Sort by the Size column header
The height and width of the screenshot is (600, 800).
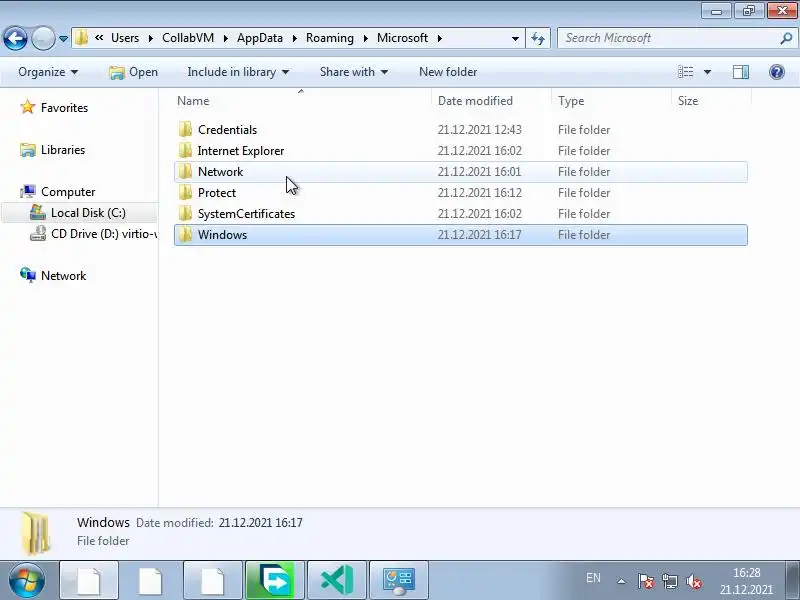711,101
